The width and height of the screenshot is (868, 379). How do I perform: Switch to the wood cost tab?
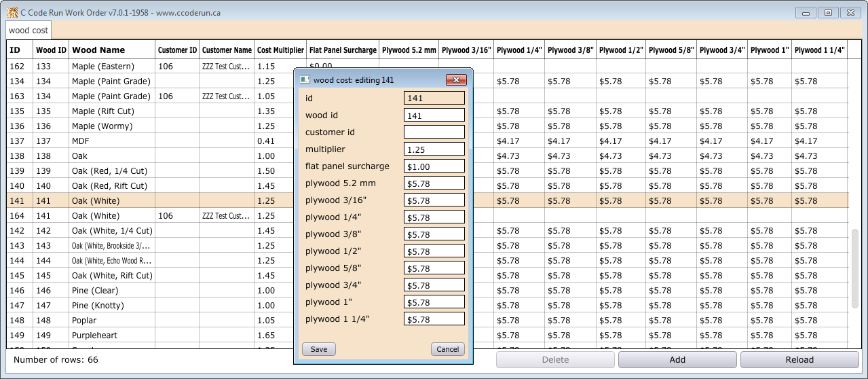(x=29, y=31)
